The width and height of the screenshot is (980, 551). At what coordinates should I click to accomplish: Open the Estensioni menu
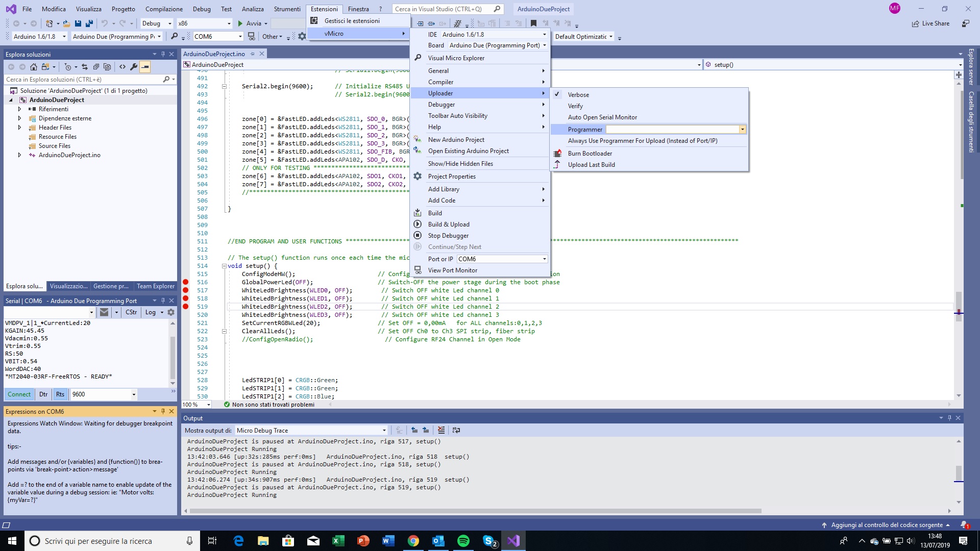[x=324, y=9]
